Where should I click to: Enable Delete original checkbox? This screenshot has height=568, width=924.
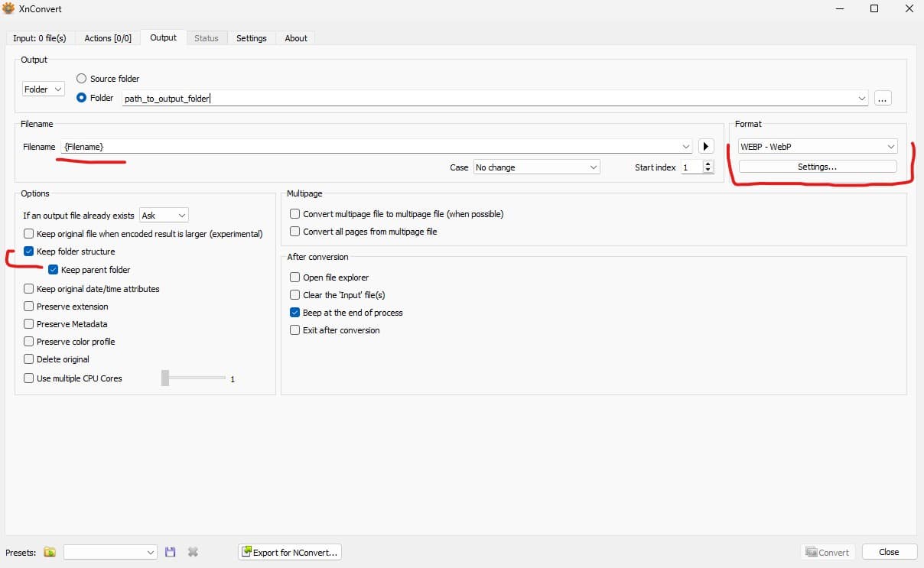point(29,359)
